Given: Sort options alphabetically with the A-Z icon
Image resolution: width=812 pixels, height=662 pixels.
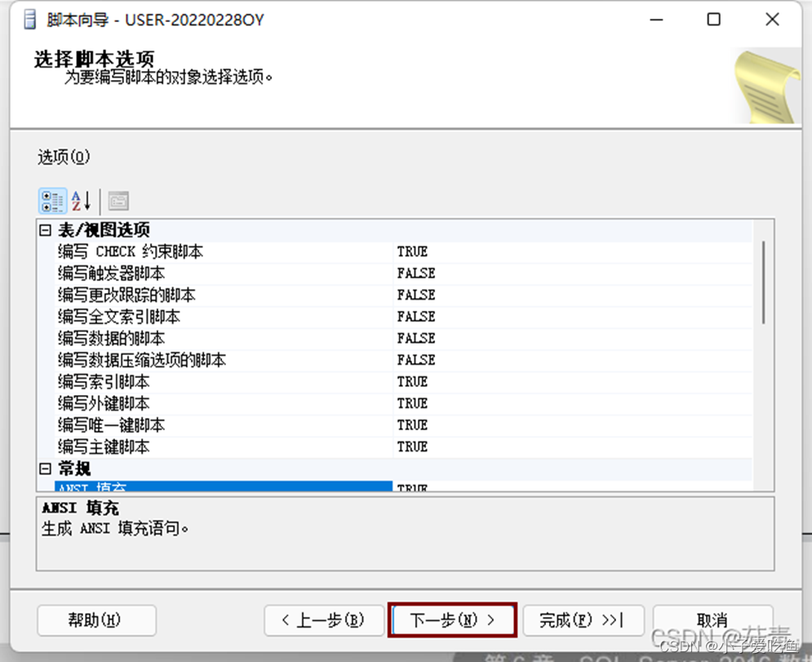Looking at the screenshot, I should click(82, 201).
